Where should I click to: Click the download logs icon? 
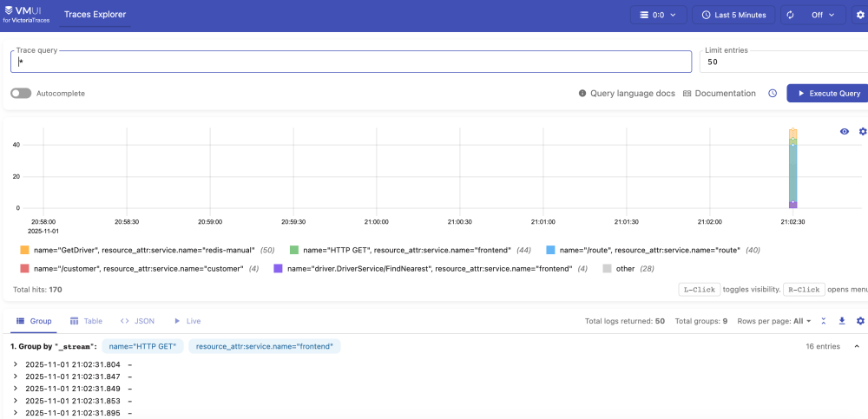point(842,321)
